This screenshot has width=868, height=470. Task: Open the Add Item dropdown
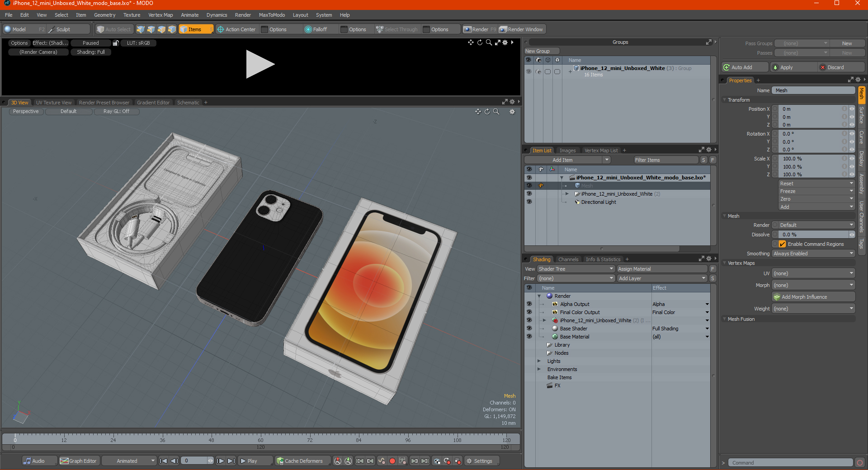click(567, 160)
